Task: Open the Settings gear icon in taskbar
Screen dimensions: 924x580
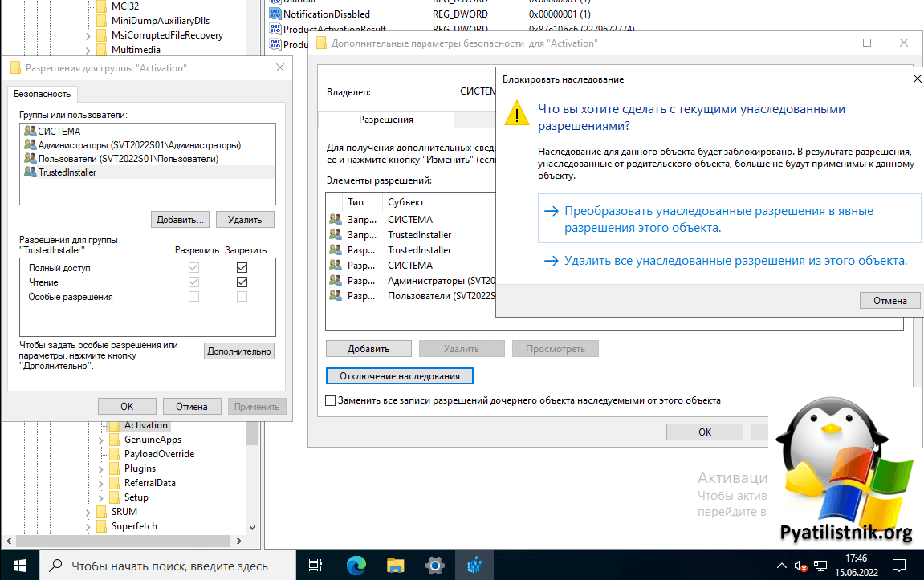Action: coord(434,566)
